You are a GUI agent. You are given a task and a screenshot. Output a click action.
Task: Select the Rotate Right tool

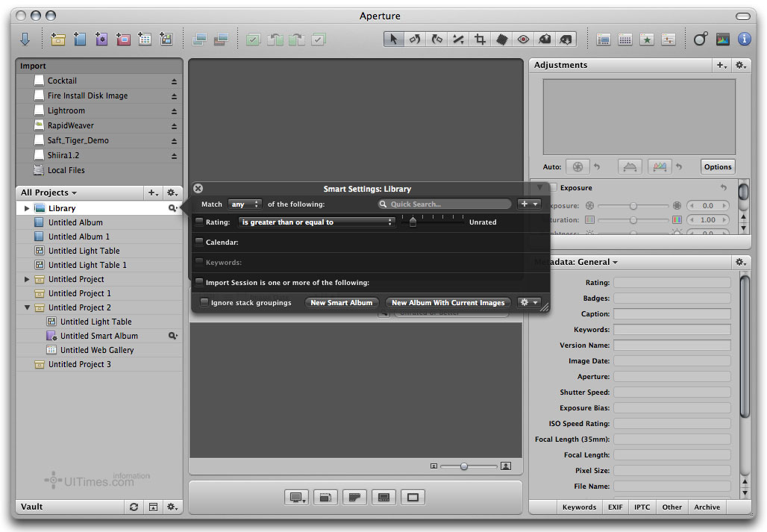point(436,39)
